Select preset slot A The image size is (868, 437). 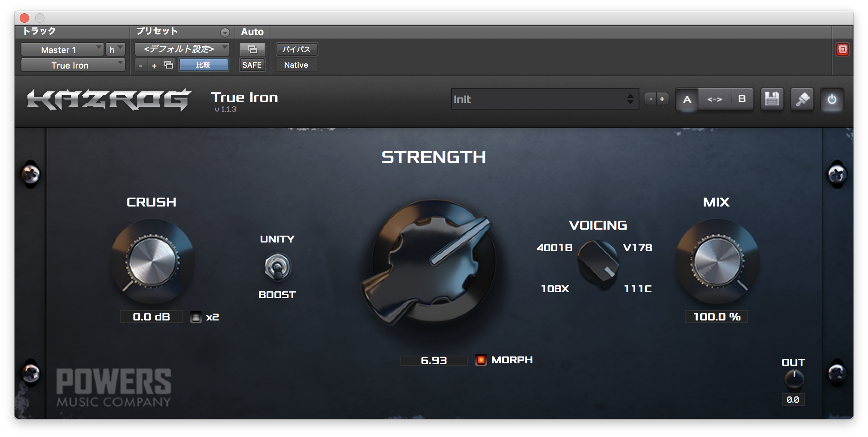click(x=687, y=99)
